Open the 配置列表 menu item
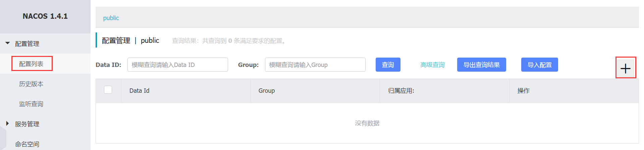Screen dimensions: 644x150 click(x=31, y=64)
